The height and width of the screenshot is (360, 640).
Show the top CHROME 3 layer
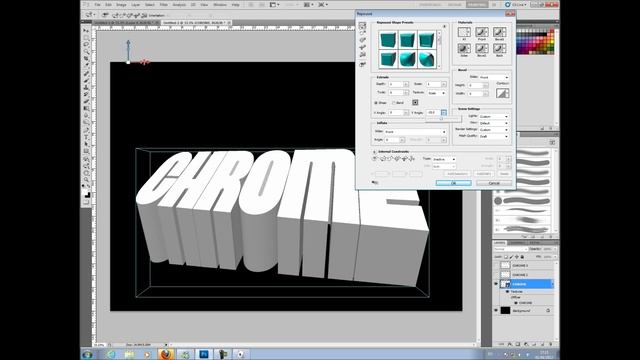(496, 265)
